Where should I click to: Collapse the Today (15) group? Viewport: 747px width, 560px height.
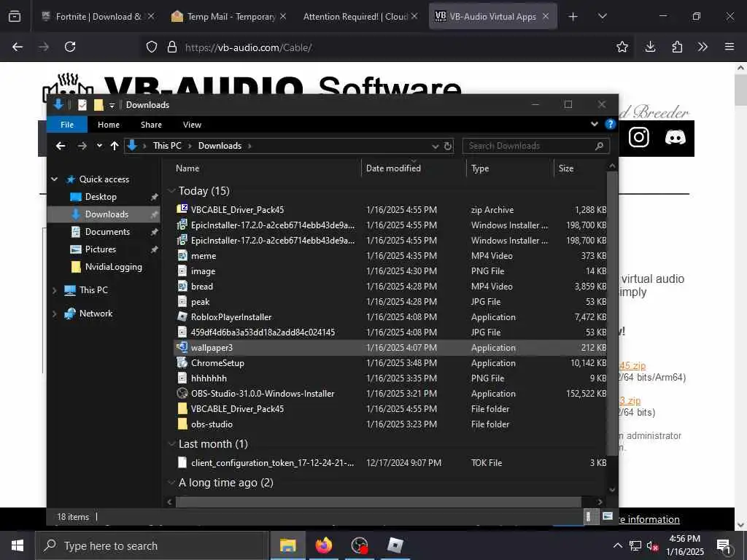[172, 191]
